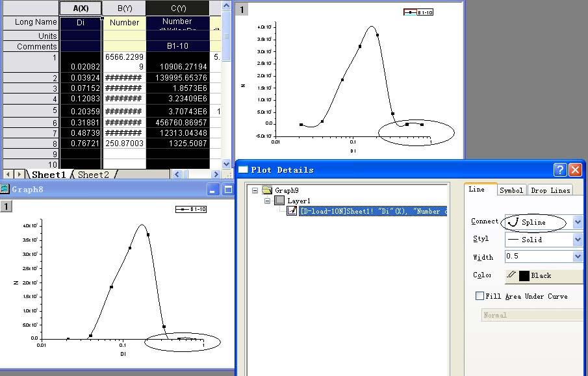Click previous sheet tab navigation arrow
Image resolution: width=588 pixels, height=376 pixels.
click(x=8, y=174)
